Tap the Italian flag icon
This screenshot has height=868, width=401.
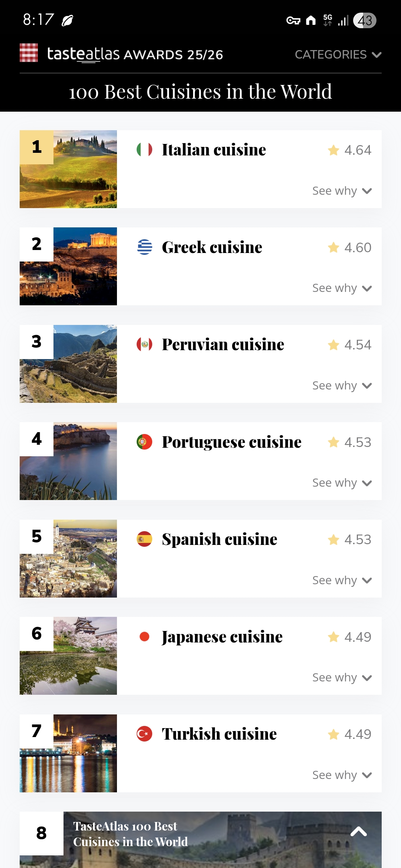pyautogui.click(x=144, y=149)
